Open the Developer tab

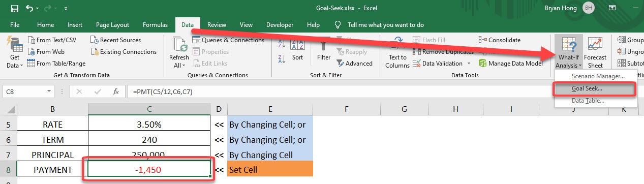[280, 24]
